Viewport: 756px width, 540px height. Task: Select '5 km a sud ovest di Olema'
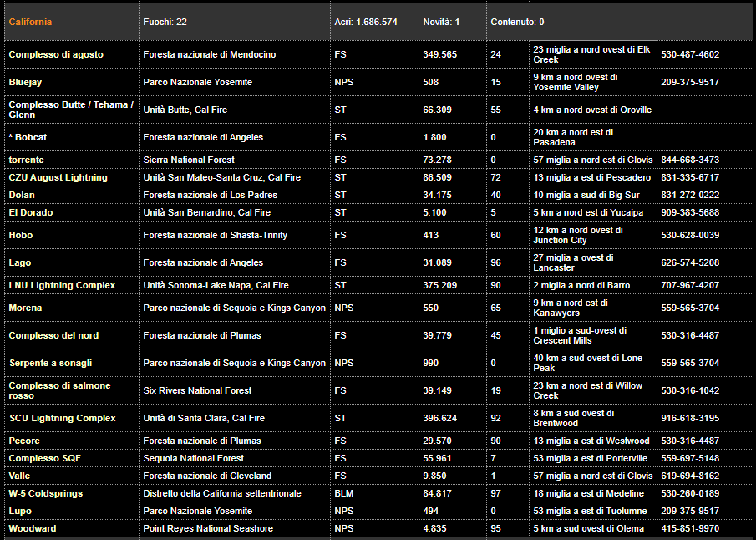click(x=588, y=528)
